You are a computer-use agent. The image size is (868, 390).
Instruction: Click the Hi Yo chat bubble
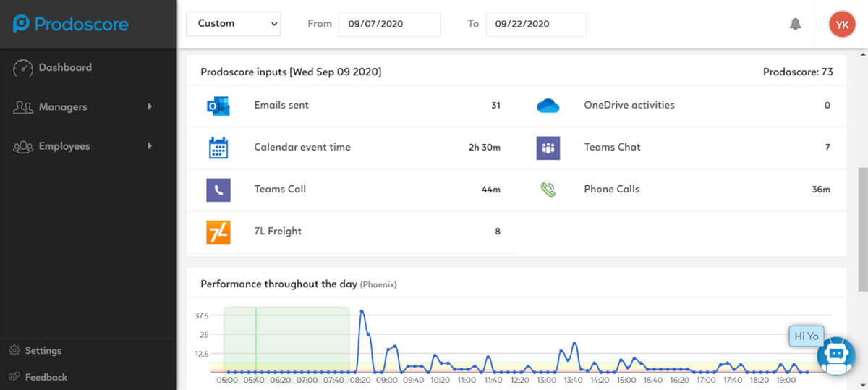point(807,336)
